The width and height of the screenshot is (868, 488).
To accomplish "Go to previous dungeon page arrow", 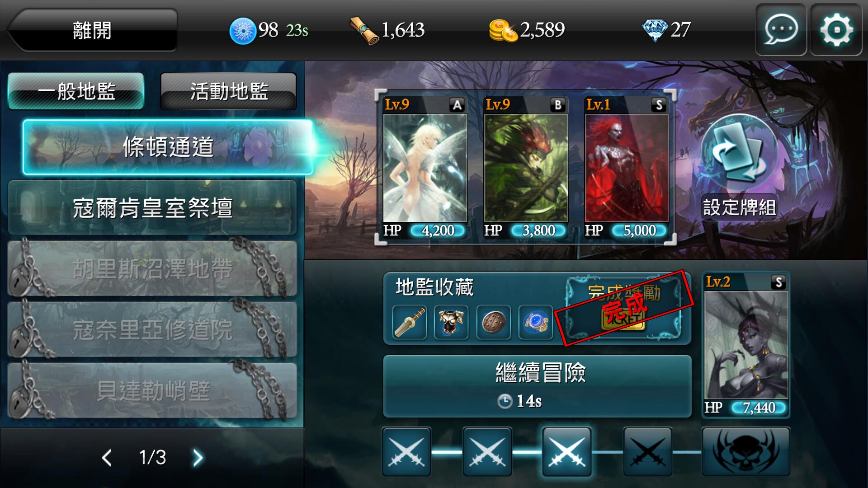I will click(x=107, y=458).
